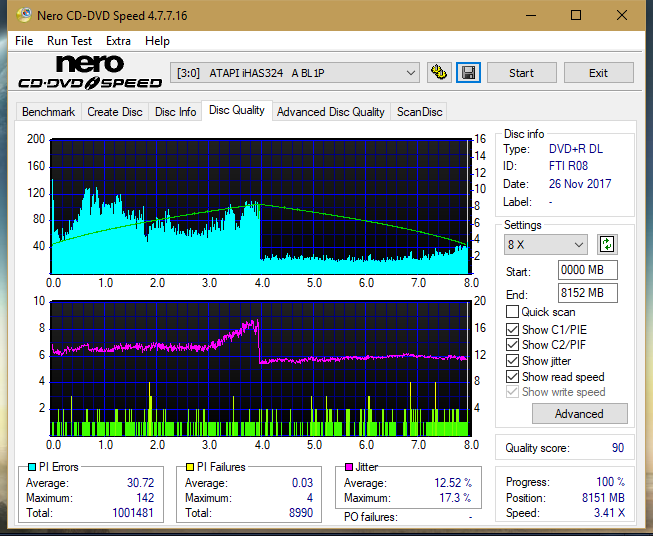Click the date value 26 Nov 2017
This screenshot has width=653, height=536.
tap(580, 184)
